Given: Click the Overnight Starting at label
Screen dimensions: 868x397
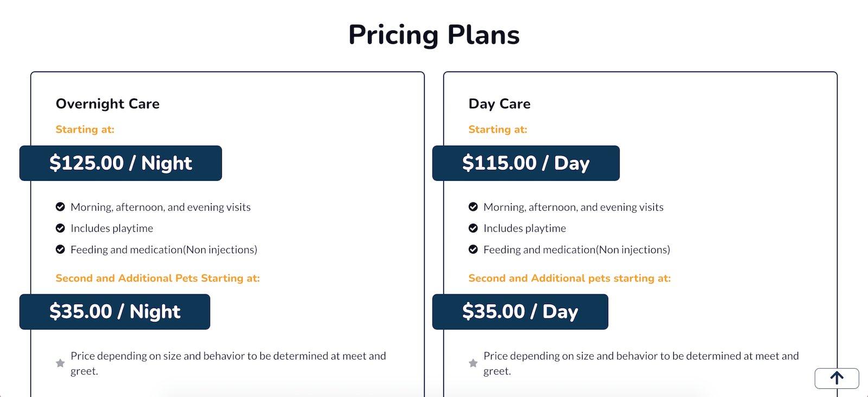Looking at the screenshot, I should pyautogui.click(x=85, y=129).
